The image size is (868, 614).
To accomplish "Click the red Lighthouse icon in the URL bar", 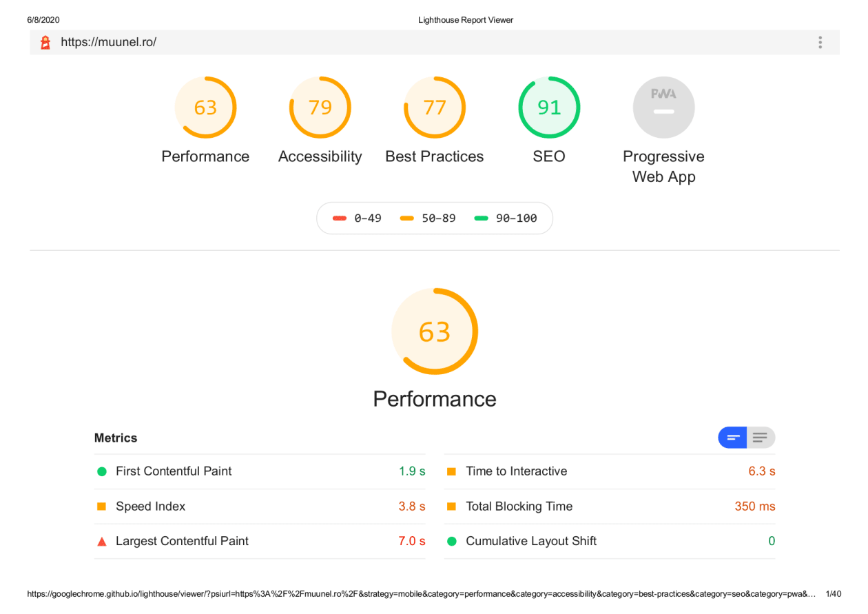I will point(45,42).
